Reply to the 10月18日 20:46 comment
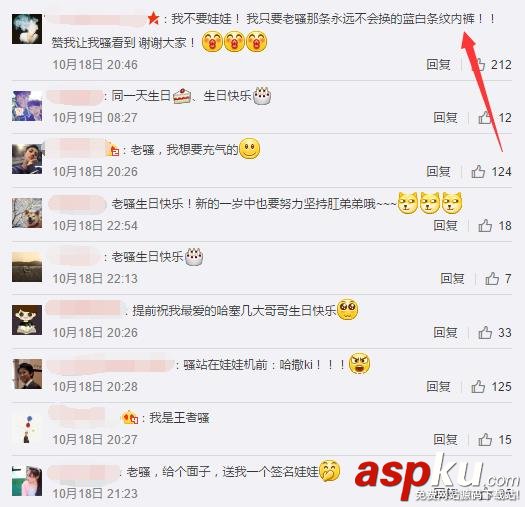 (438, 64)
